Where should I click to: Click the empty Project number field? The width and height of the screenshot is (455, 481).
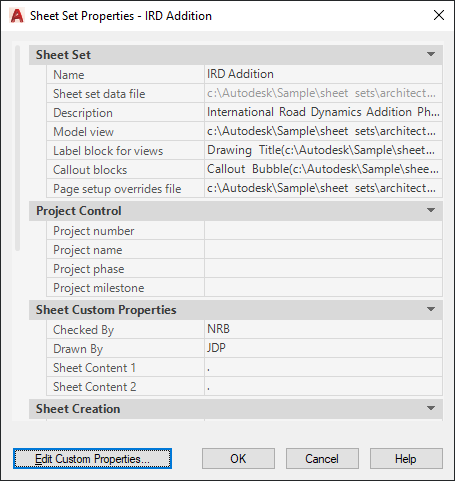pos(323,231)
